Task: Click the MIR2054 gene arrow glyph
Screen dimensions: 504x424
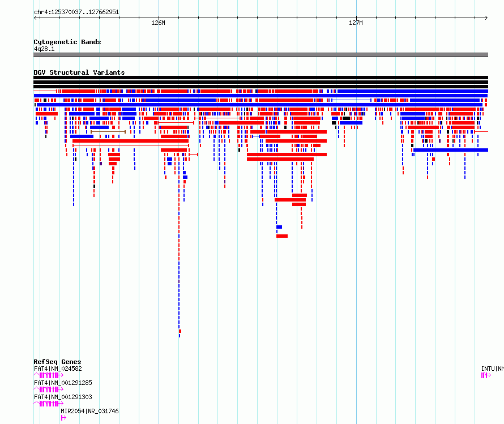Action: pos(63,418)
